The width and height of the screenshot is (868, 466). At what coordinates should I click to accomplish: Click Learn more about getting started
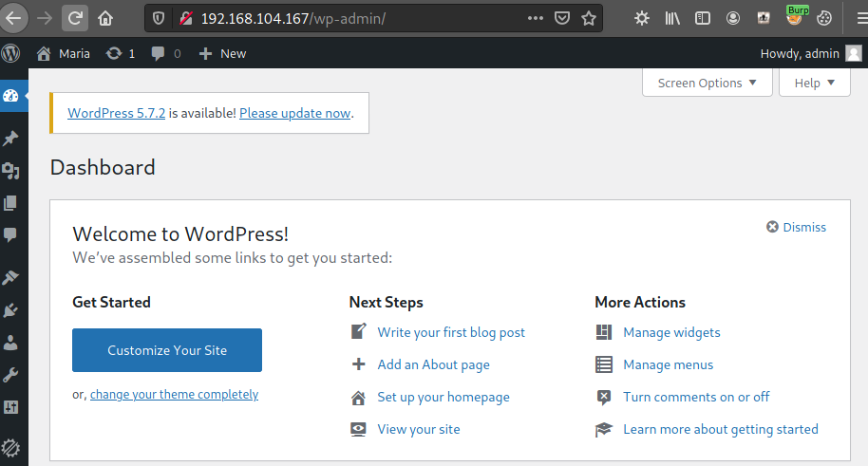tap(721, 430)
